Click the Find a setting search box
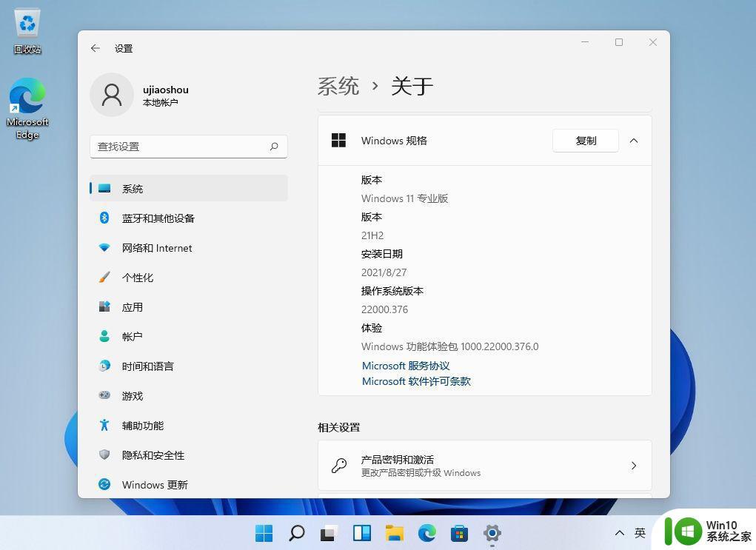756x550 pixels. point(181,147)
